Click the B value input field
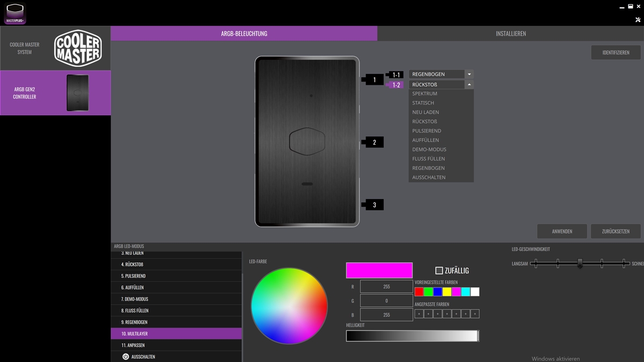Screen dimensions: 644x362 click(386, 315)
